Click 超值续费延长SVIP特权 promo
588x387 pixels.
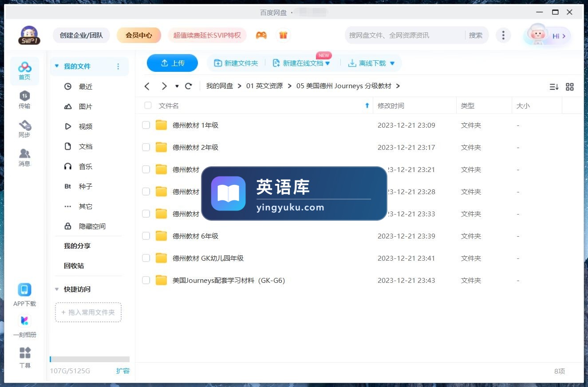point(207,35)
